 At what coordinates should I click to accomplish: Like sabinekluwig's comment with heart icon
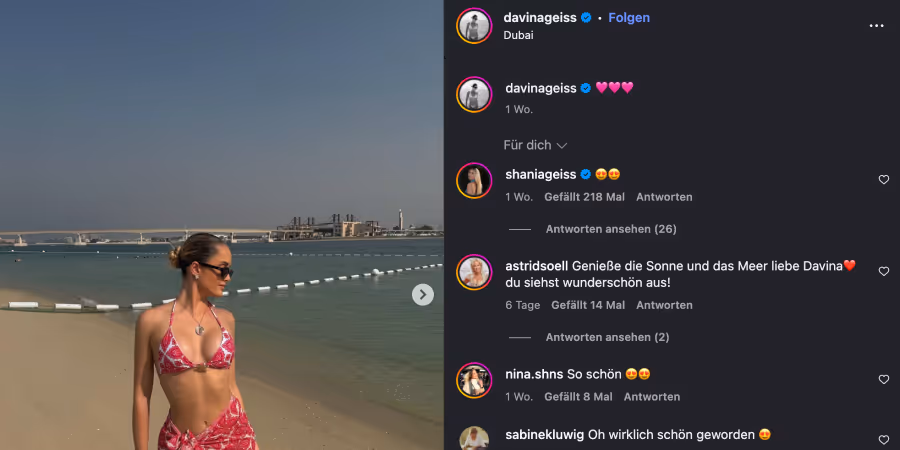[x=883, y=440]
